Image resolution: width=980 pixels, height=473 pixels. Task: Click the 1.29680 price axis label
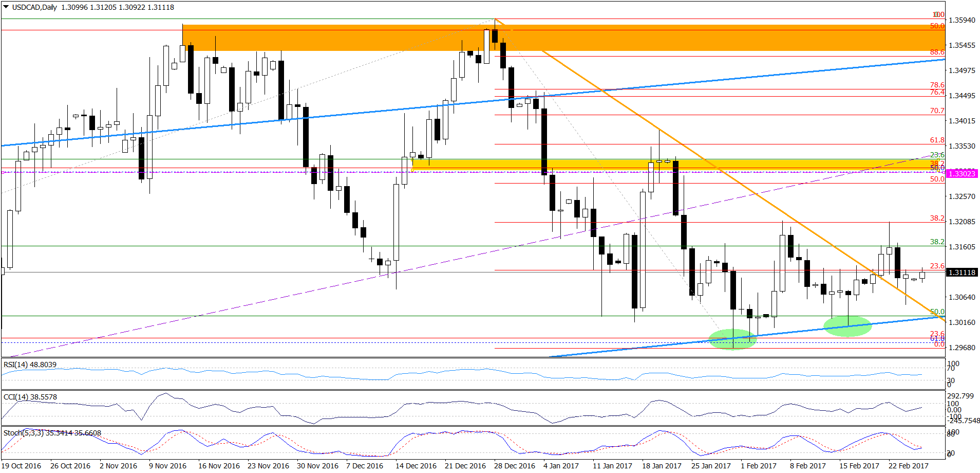(x=962, y=348)
